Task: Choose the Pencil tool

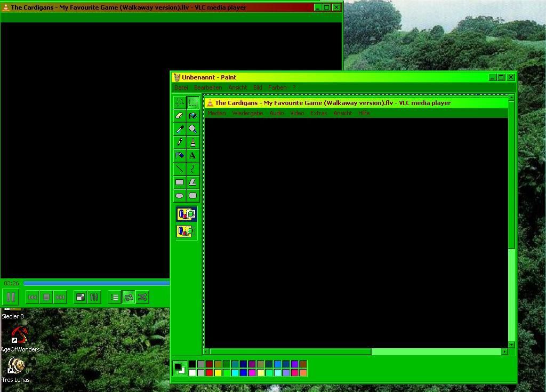Action: (180, 142)
